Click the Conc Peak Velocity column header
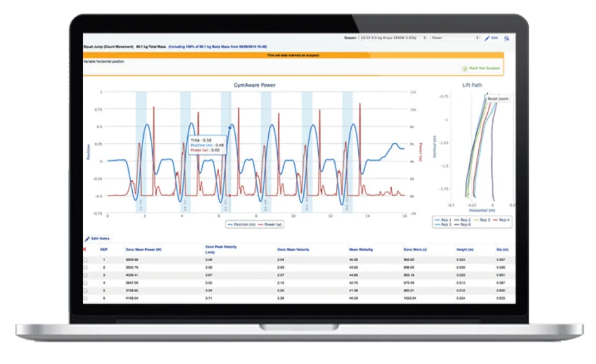The image size is (596, 364). point(221,249)
